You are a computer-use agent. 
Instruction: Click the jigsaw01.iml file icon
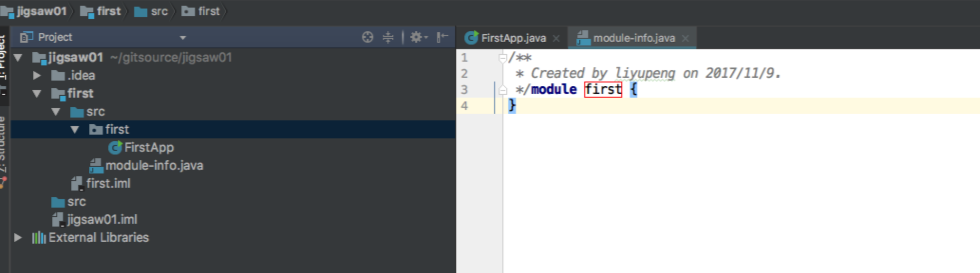click(57, 219)
